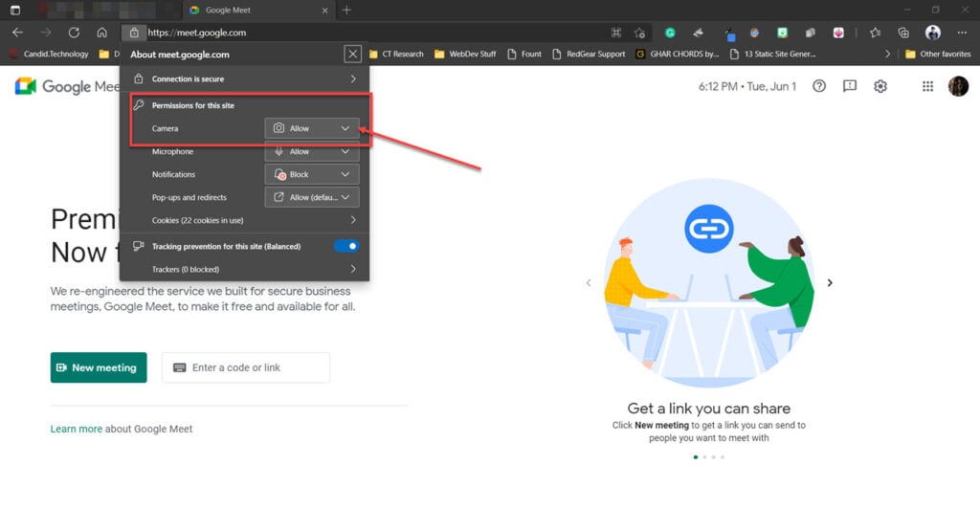Open the Camera permission dropdown

pyautogui.click(x=312, y=128)
